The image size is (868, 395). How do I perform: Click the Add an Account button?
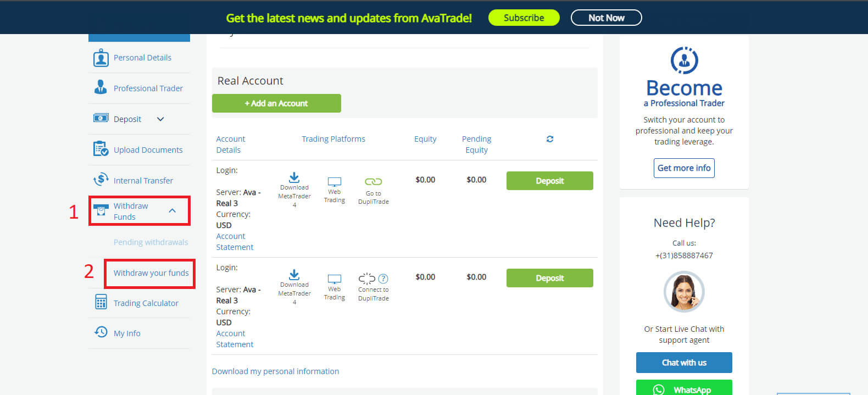(276, 103)
